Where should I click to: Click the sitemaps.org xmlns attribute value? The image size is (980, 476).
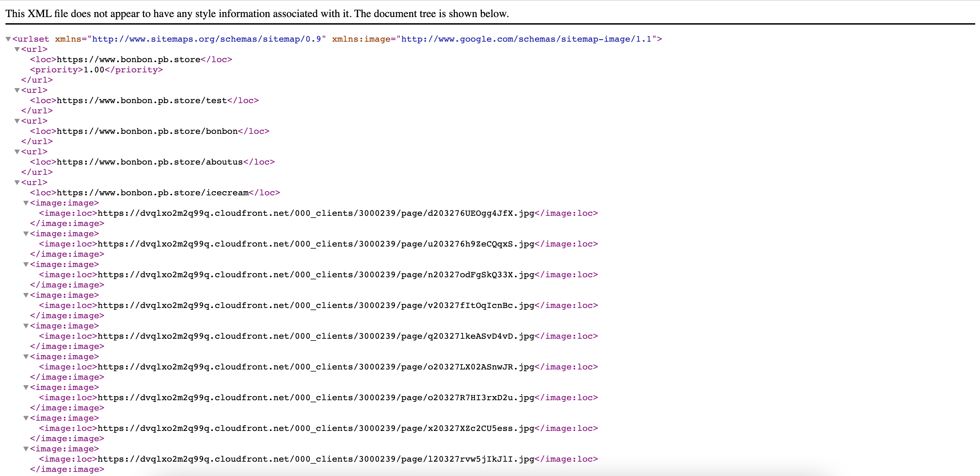207,39
